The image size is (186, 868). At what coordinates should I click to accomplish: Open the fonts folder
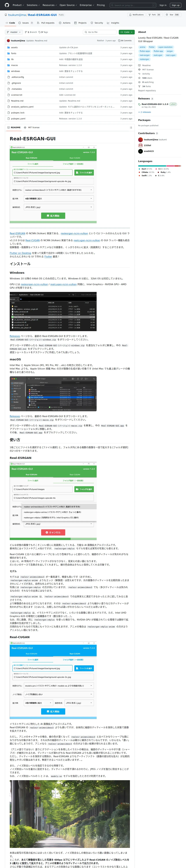[13, 54]
